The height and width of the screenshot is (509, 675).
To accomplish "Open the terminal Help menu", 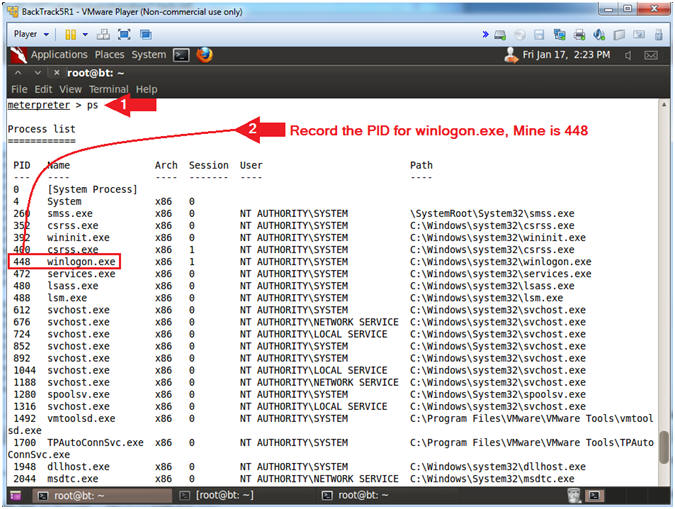I will coord(146,89).
